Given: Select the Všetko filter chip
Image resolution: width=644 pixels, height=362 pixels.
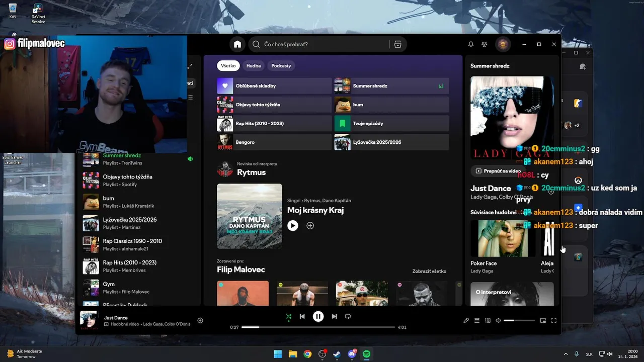Looking at the screenshot, I should (x=228, y=66).
